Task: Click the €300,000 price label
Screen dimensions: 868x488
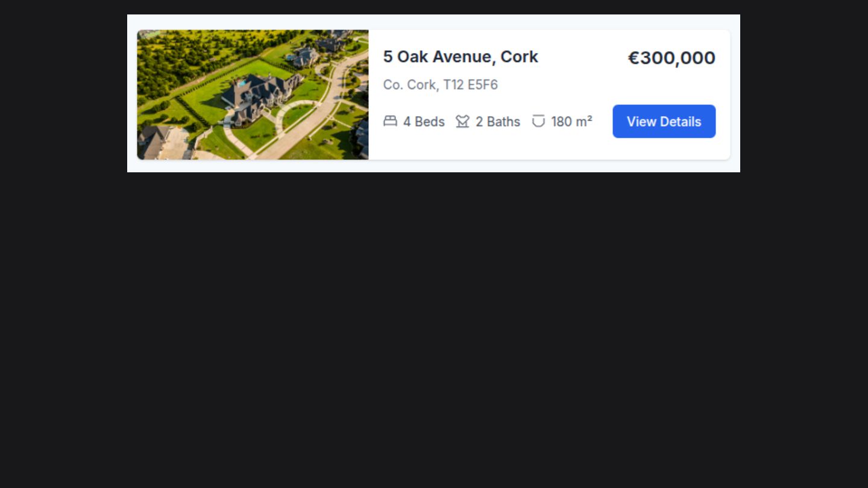Action: 671,58
